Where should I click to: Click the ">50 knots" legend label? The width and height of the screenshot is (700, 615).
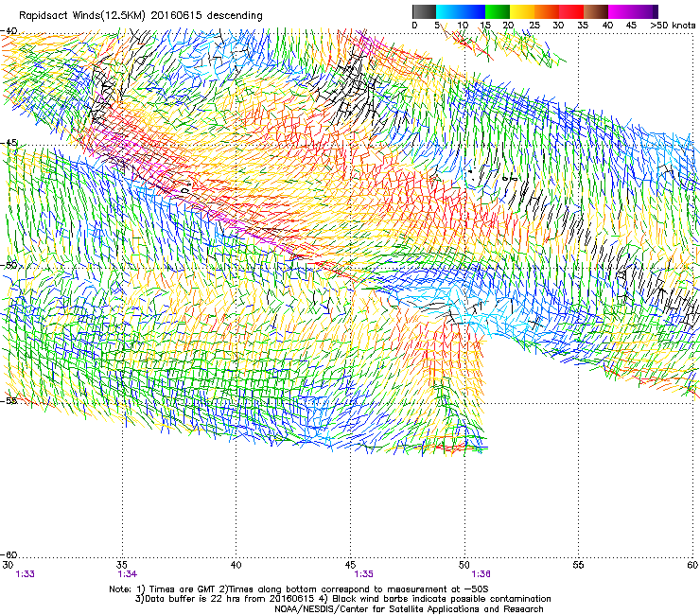click(673, 26)
